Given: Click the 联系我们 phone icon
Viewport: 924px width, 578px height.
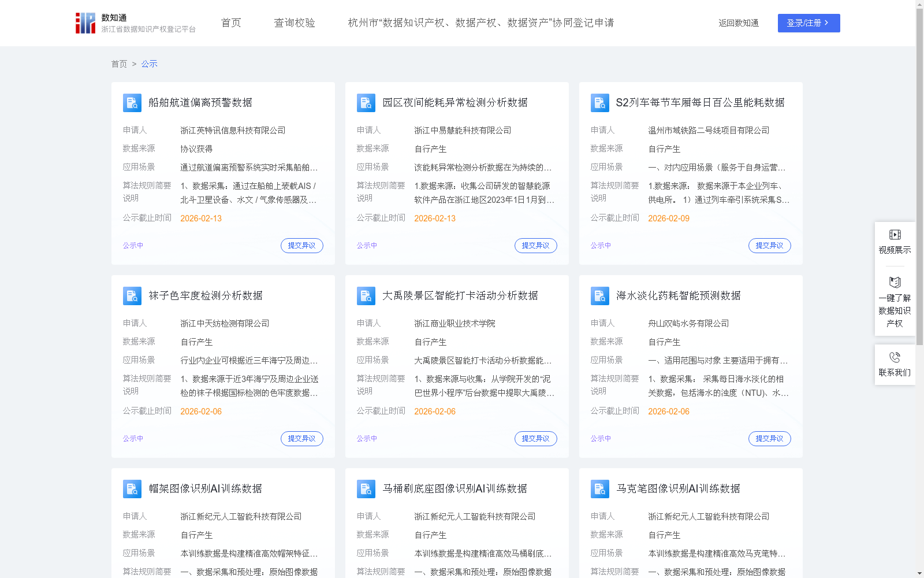Looking at the screenshot, I should point(895,357).
